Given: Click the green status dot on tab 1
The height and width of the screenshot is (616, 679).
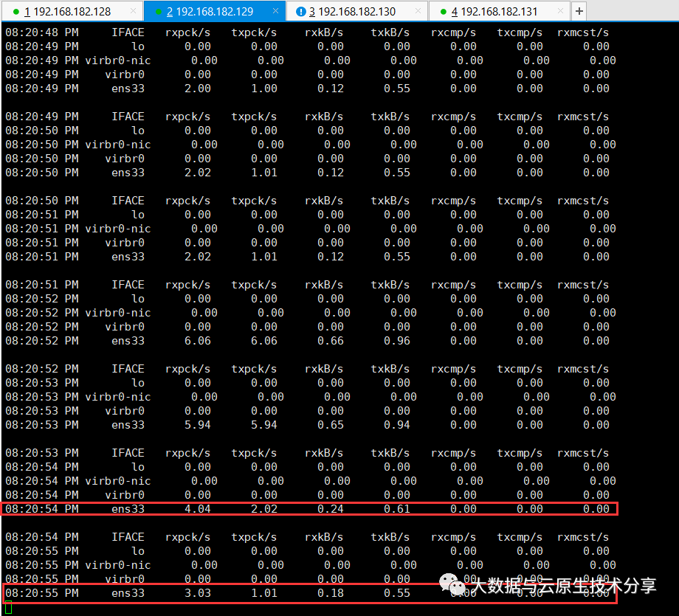Looking at the screenshot, I should pyautogui.click(x=16, y=12).
